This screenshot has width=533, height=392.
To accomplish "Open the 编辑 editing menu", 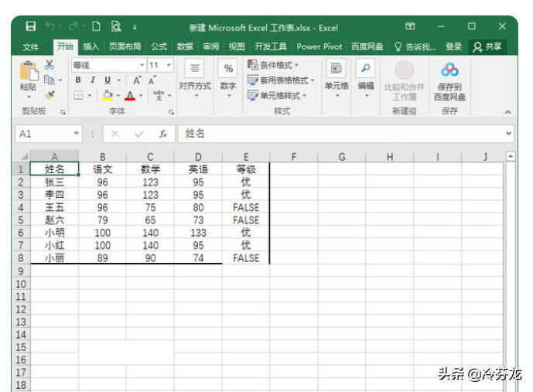I will coord(366,79).
